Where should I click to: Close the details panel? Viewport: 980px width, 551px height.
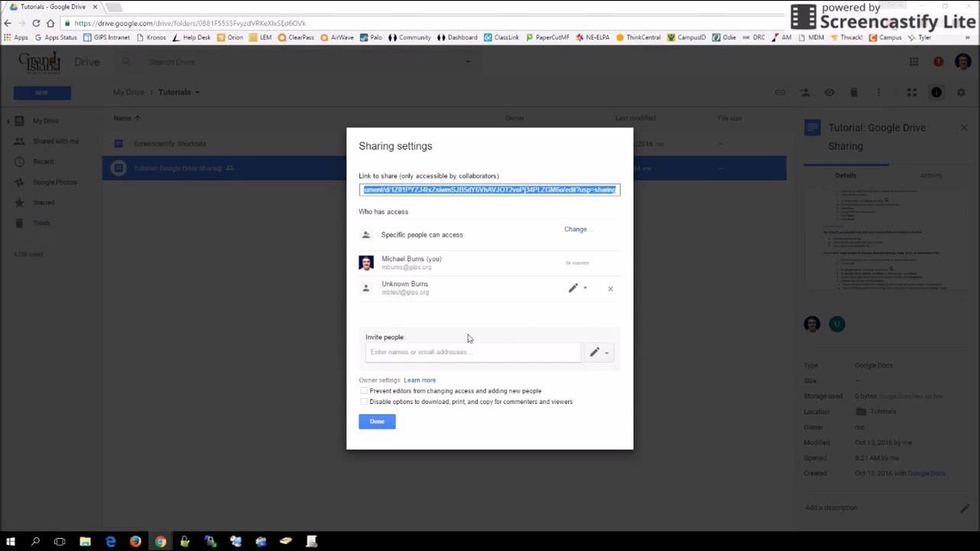(x=964, y=128)
